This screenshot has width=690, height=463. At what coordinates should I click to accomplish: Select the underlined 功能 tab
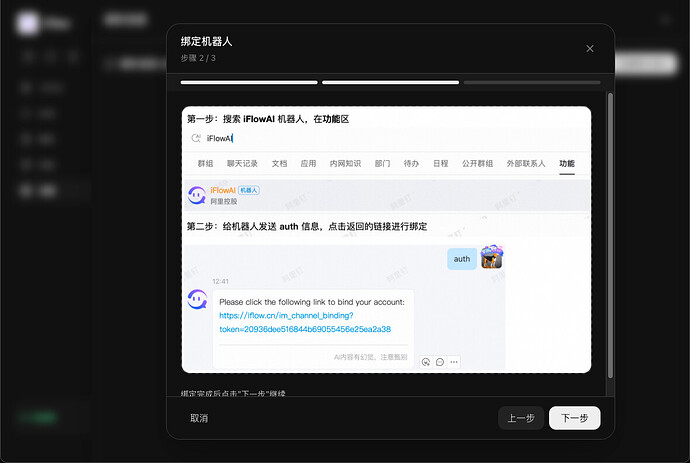[x=567, y=164]
